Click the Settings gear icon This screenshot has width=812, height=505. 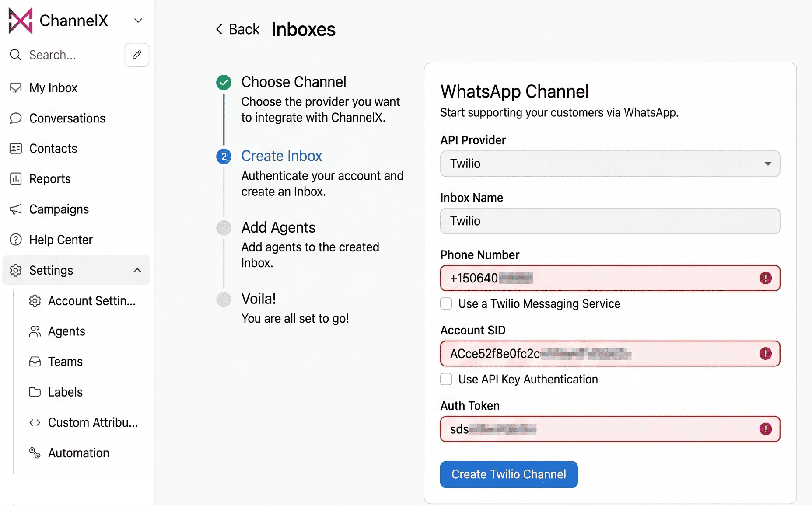point(16,270)
